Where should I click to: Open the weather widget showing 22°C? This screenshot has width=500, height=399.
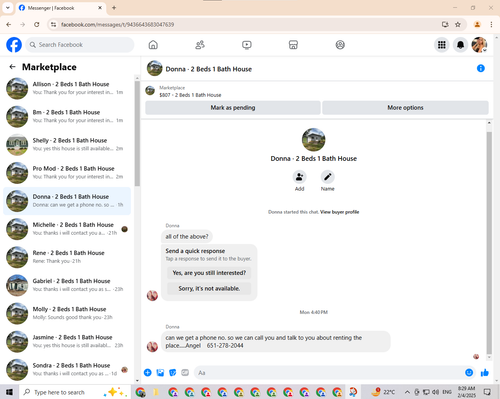tap(383, 392)
